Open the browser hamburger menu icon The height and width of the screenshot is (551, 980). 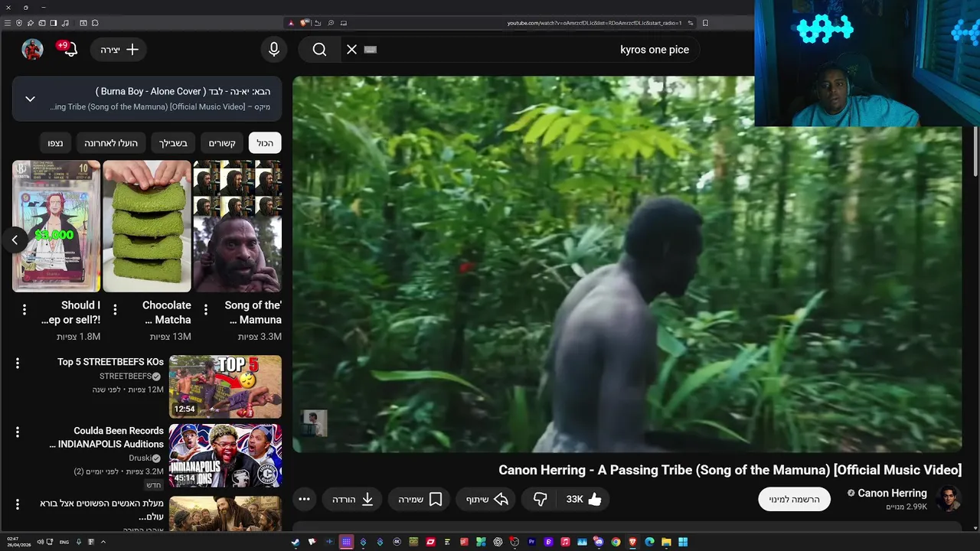pyautogui.click(x=8, y=23)
